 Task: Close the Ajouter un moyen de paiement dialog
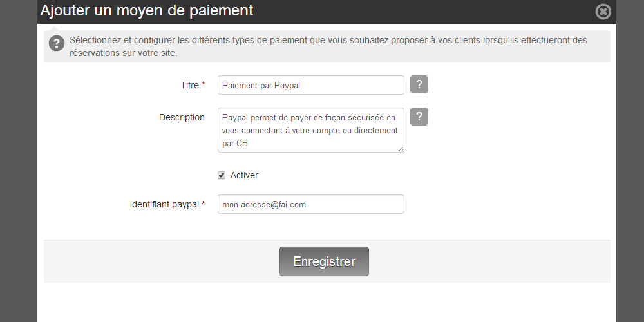[603, 12]
